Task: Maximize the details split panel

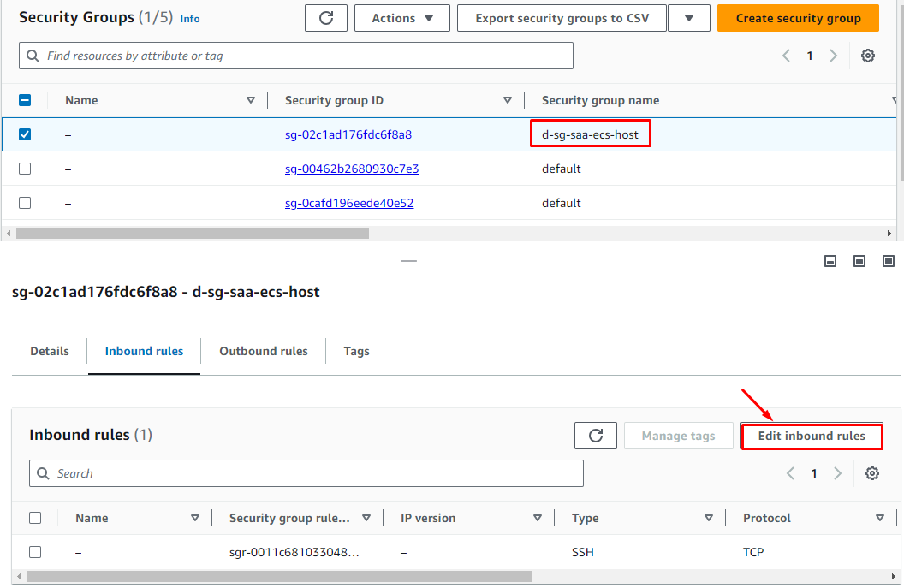Action: (889, 261)
